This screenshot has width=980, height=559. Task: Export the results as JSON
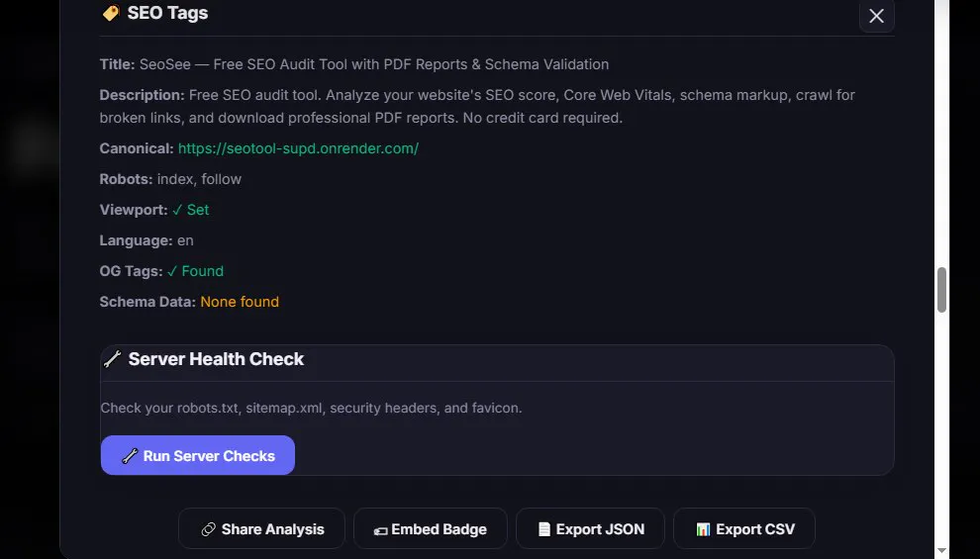(590, 529)
